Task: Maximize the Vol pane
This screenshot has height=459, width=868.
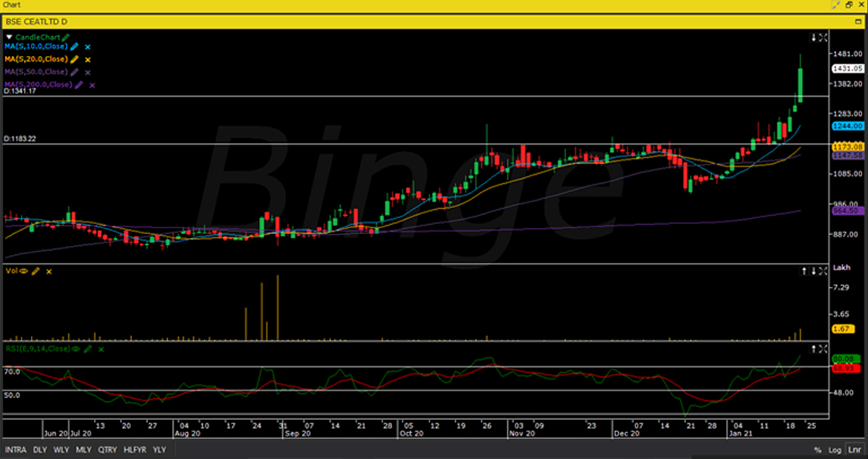Action: tap(823, 271)
